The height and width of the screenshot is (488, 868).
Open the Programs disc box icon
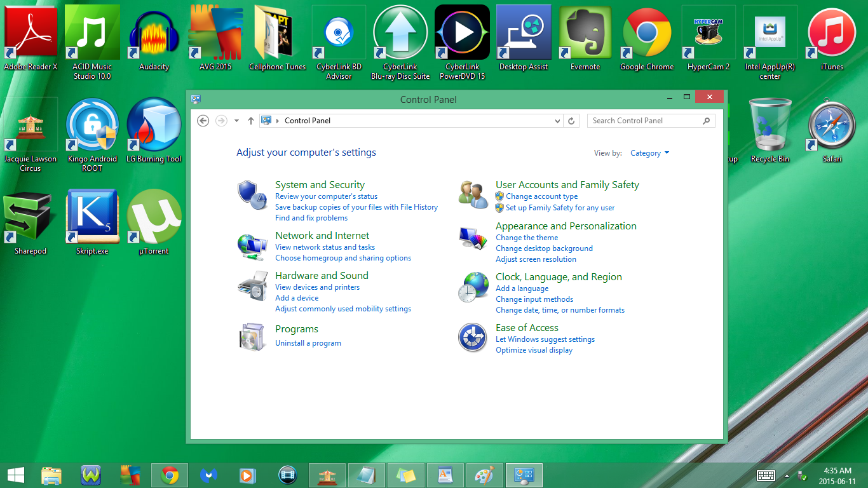click(x=252, y=337)
